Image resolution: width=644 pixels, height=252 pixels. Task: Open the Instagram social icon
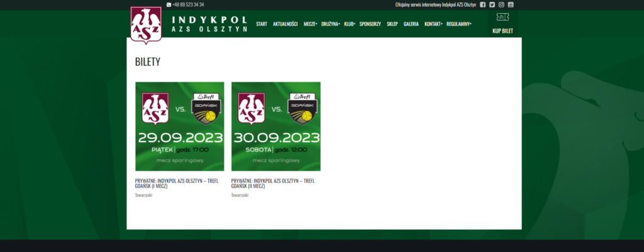[501, 5]
